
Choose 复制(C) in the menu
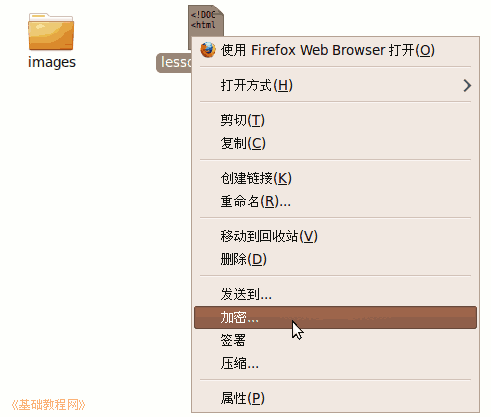(335, 143)
